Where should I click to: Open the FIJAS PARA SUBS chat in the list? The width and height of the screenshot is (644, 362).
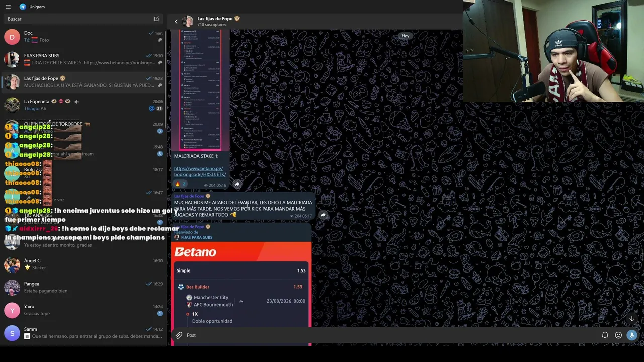click(x=83, y=59)
